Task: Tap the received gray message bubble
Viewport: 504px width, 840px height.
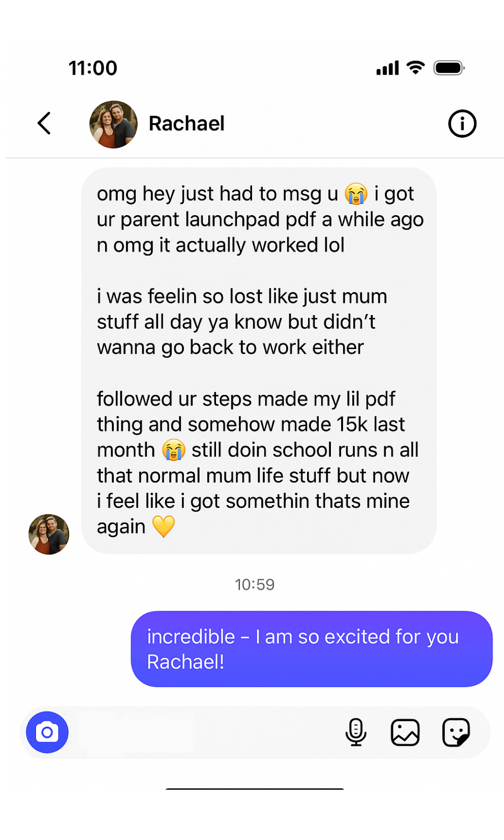Action: point(259,360)
